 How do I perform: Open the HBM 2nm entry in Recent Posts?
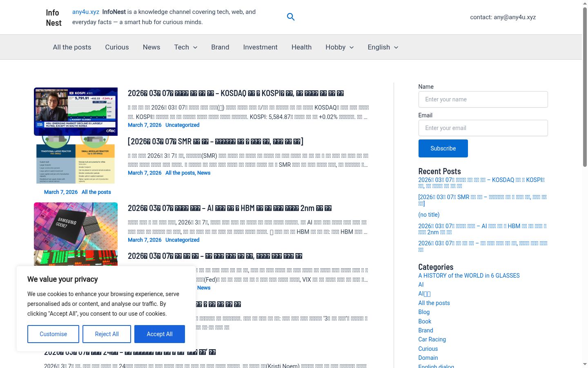(x=482, y=229)
